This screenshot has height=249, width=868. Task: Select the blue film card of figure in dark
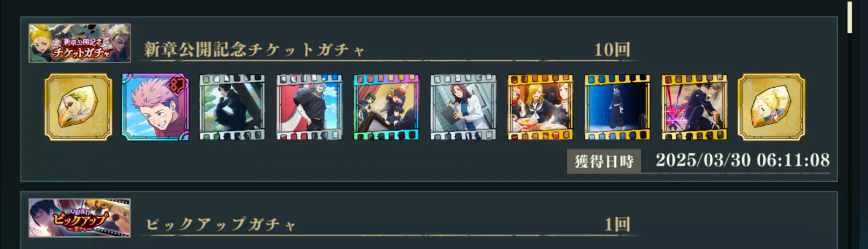(x=617, y=107)
